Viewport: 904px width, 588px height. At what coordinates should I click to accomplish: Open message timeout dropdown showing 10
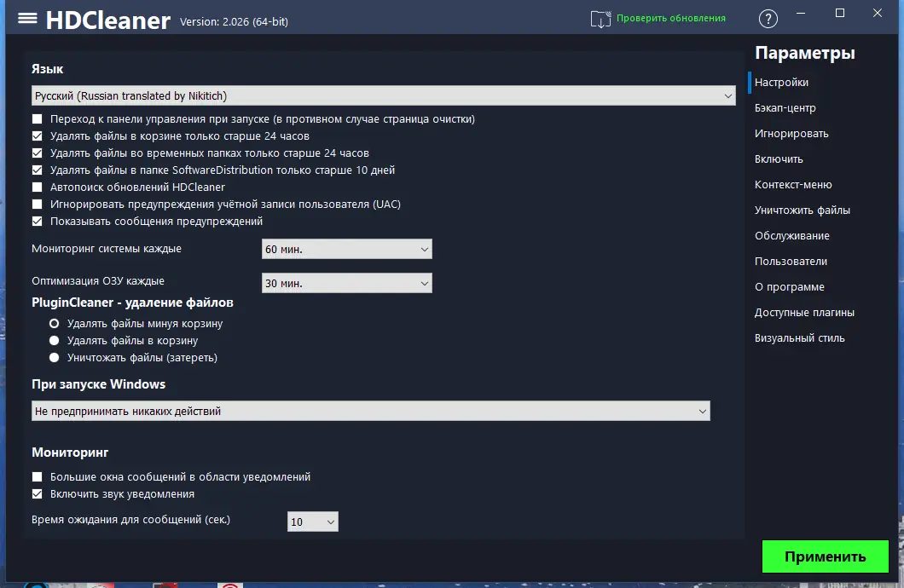(x=312, y=522)
